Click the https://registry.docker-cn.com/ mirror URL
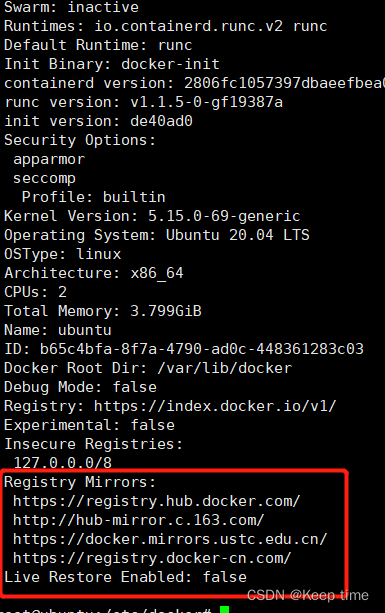 point(152,558)
